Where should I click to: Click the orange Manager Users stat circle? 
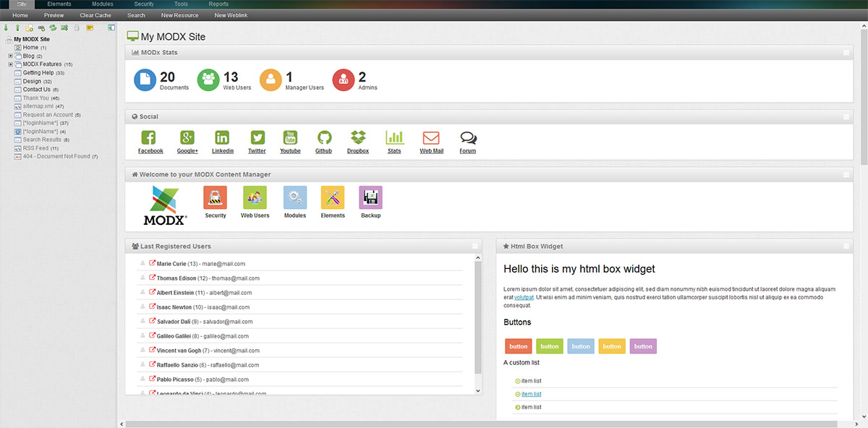[x=271, y=80]
